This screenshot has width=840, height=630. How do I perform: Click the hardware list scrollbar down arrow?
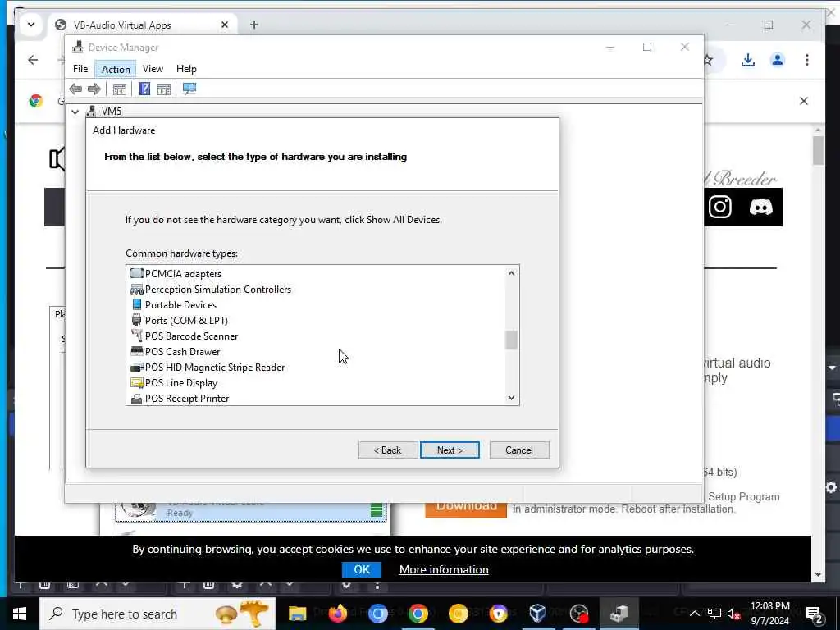511,398
